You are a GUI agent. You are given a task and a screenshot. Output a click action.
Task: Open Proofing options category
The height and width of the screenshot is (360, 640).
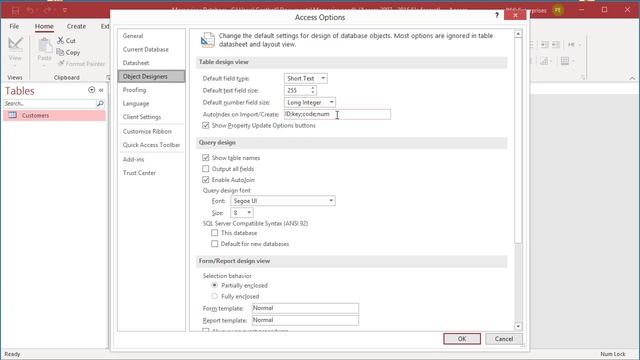[151, 90]
